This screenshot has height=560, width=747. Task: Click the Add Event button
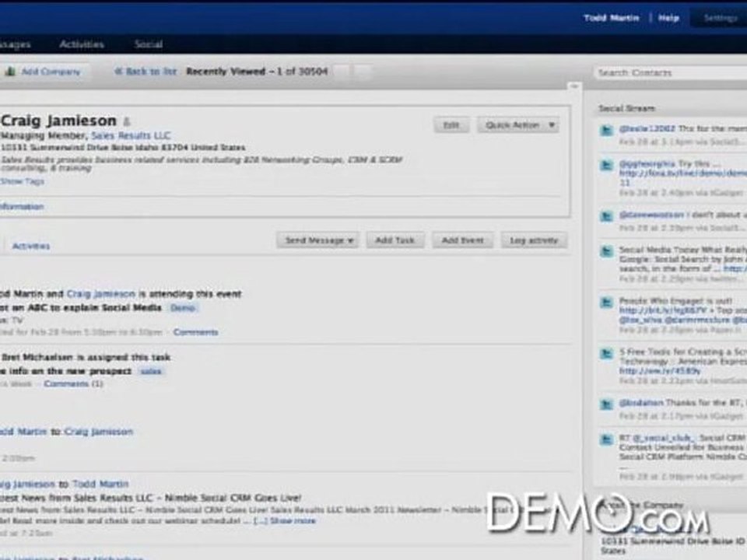click(462, 240)
